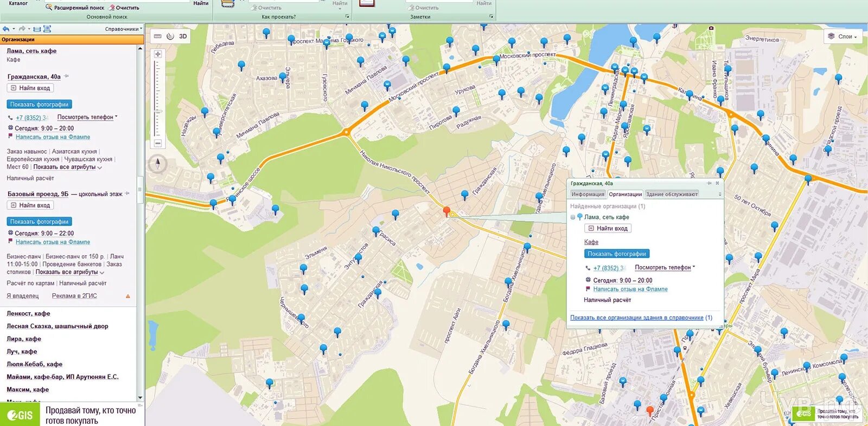Write Flamp review for Гражданская branch in sidebar
The width and height of the screenshot is (868, 426).
coord(53,137)
